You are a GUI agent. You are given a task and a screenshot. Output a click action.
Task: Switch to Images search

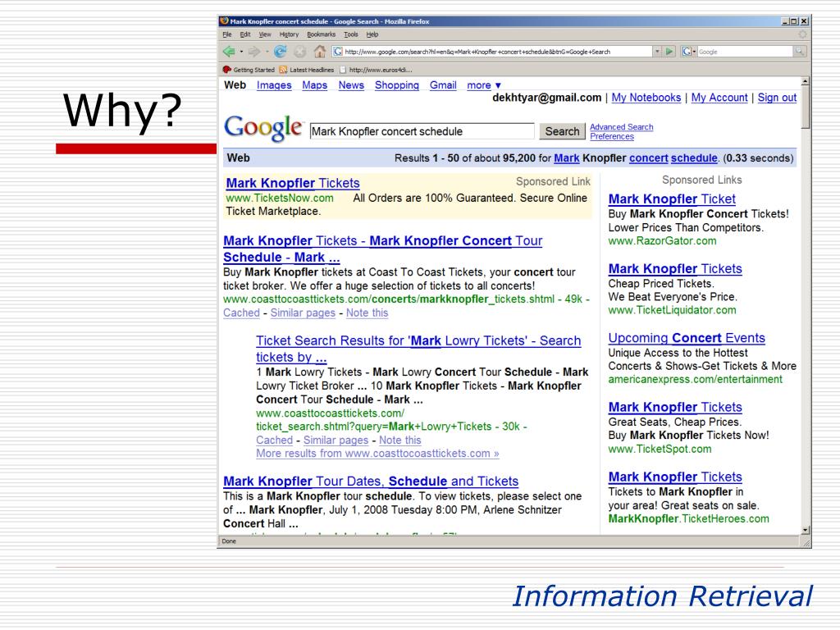(274, 85)
